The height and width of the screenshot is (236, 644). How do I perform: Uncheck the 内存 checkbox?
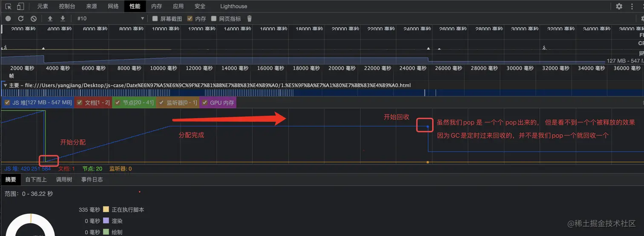[x=190, y=19]
